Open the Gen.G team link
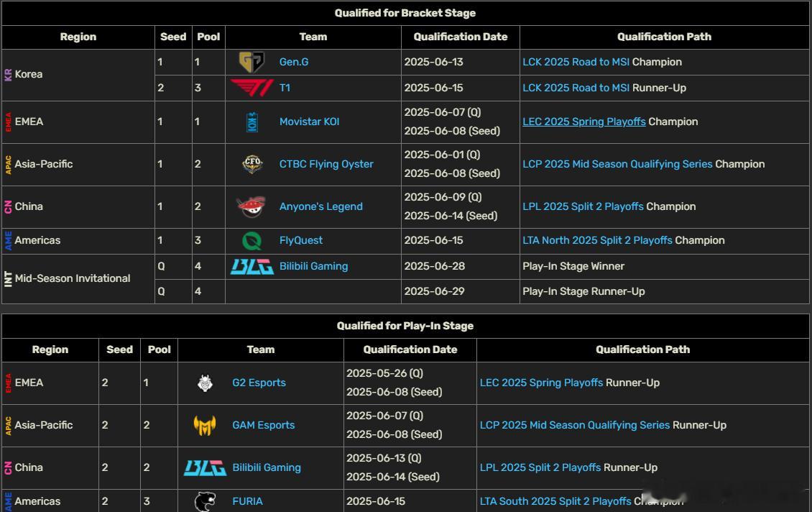 click(294, 62)
